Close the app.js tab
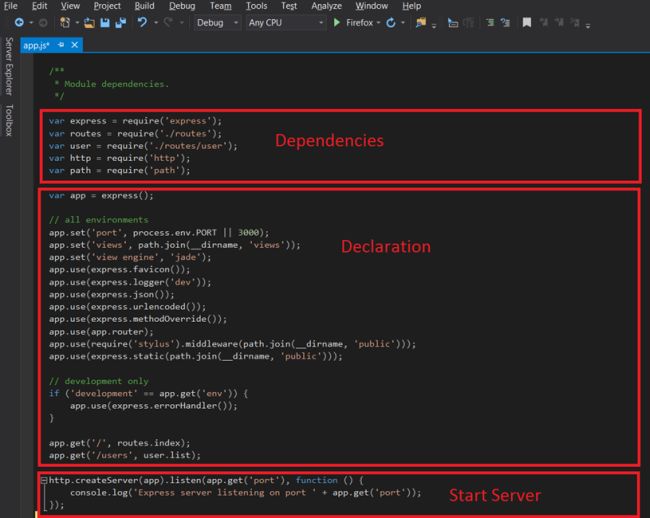650x518 pixels. (74, 45)
